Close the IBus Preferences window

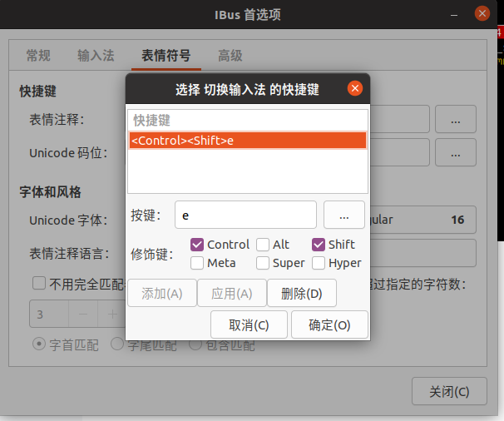pos(482,13)
